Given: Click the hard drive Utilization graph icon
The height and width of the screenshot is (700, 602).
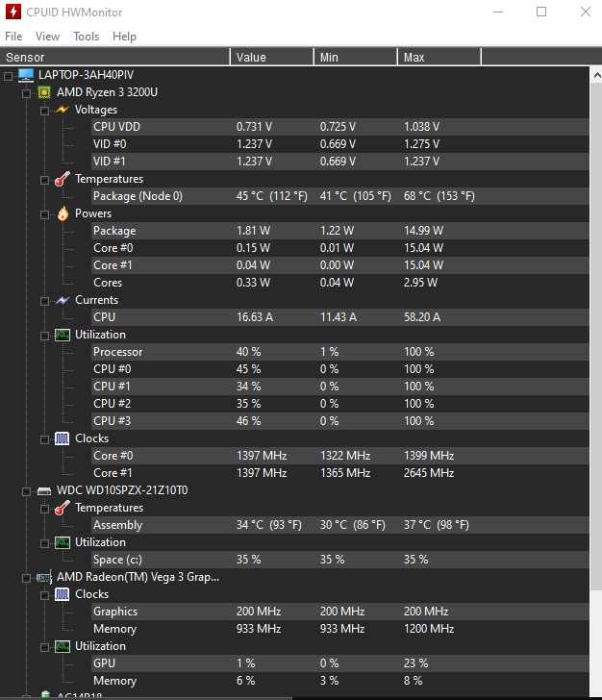Looking at the screenshot, I should tap(63, 542).
